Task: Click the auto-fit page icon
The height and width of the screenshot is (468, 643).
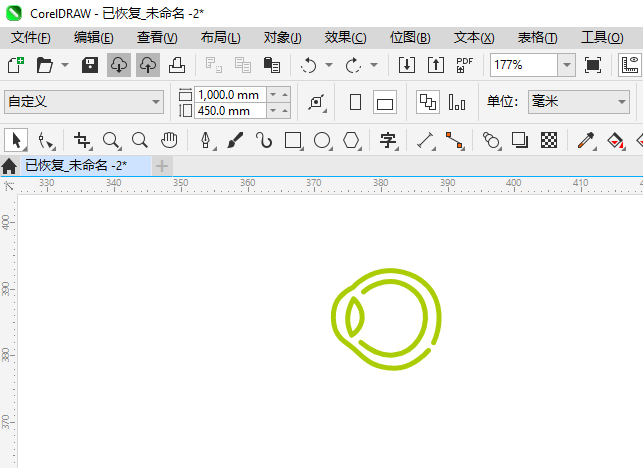Action: [x=317, y=102]
